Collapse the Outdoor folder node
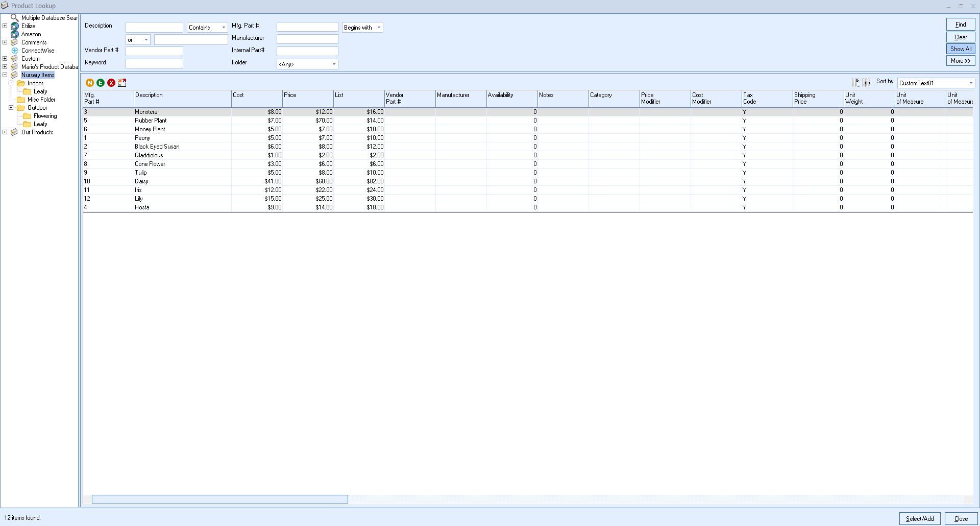This screenshot has height=526, width=980. (x=11, y=108)
